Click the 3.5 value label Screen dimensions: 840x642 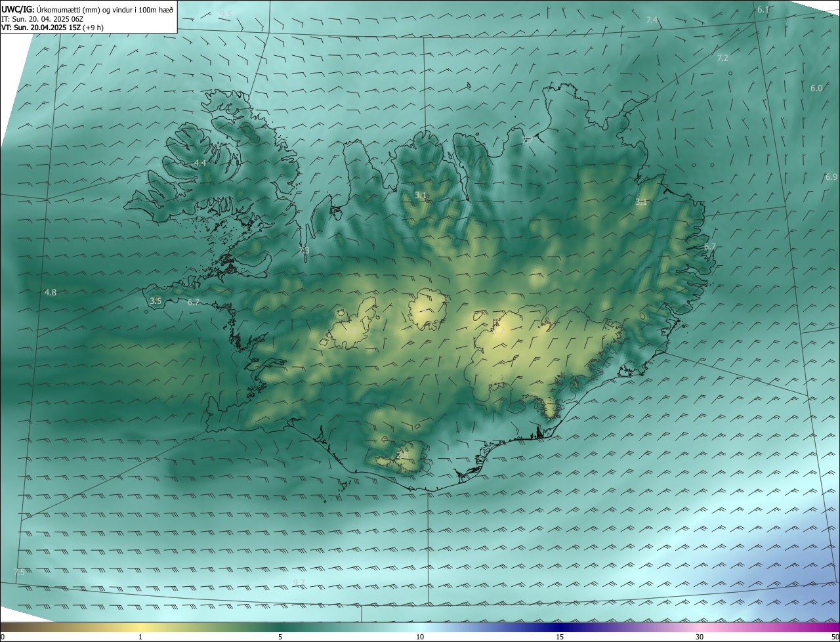click(156, 301)
